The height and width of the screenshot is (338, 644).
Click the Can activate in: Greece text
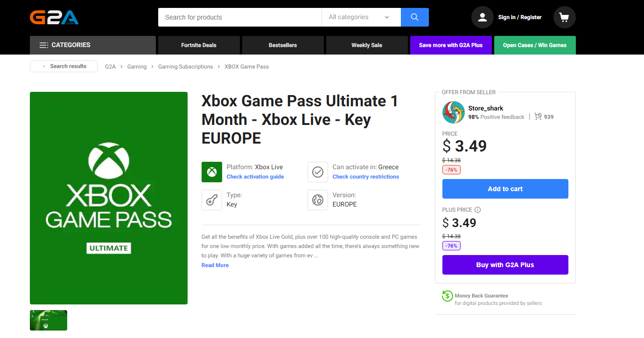pos(365,167)
